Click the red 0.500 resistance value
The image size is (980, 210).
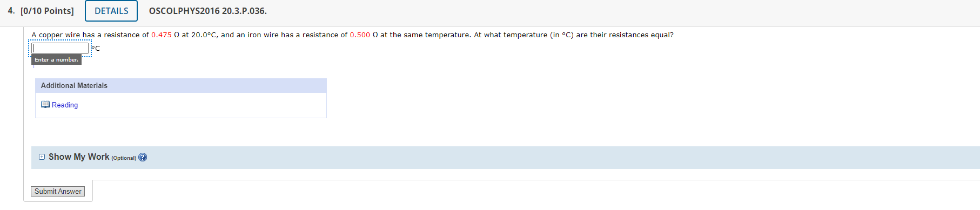(360, 35)
